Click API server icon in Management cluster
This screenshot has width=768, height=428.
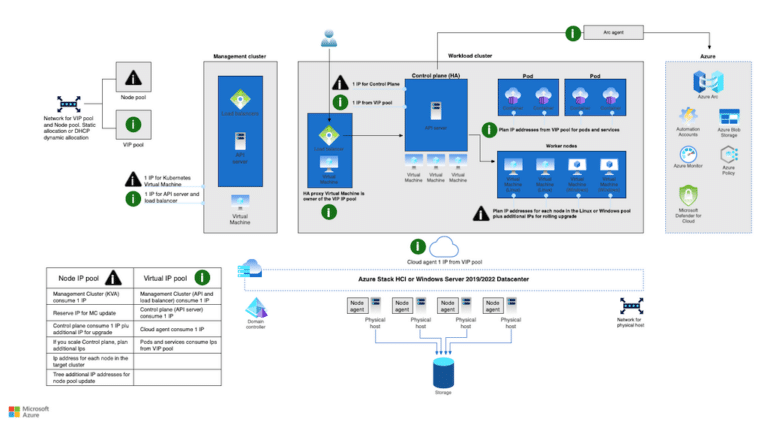pyautogui.click(x=240, y=141)
